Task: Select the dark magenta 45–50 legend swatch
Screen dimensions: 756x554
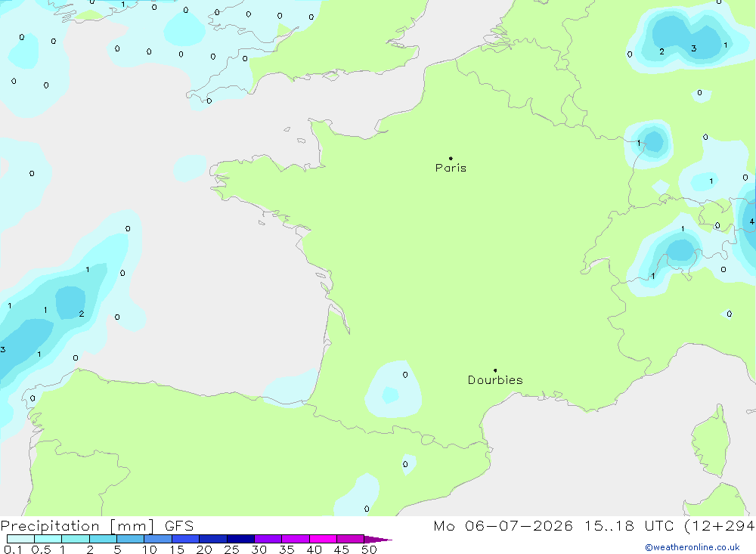Action: tap(351, 539)
